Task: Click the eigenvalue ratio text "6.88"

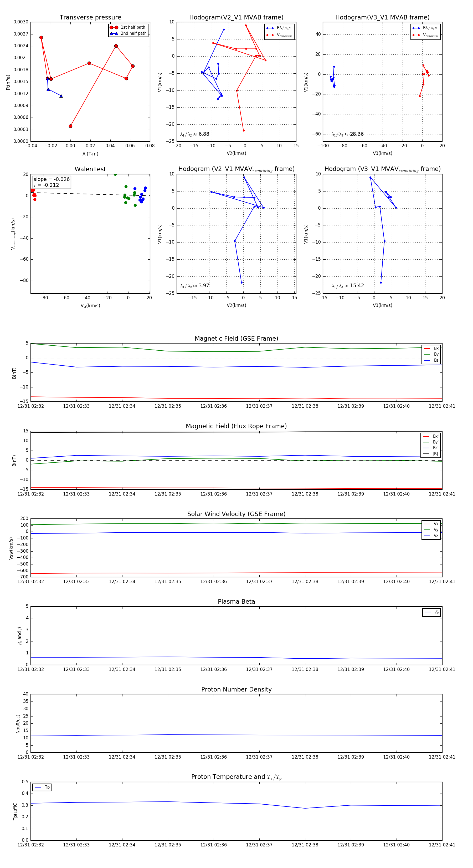Action: (x=204, y=134)
